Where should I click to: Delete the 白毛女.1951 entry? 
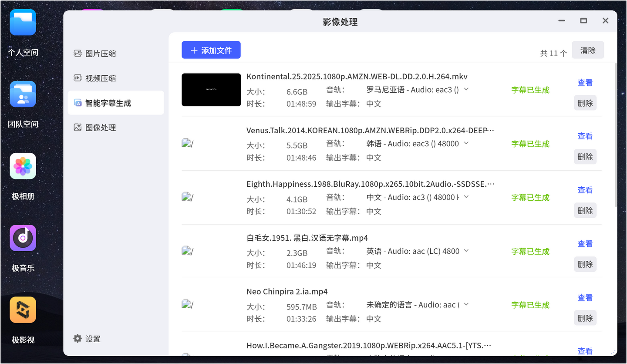point(585,264)
